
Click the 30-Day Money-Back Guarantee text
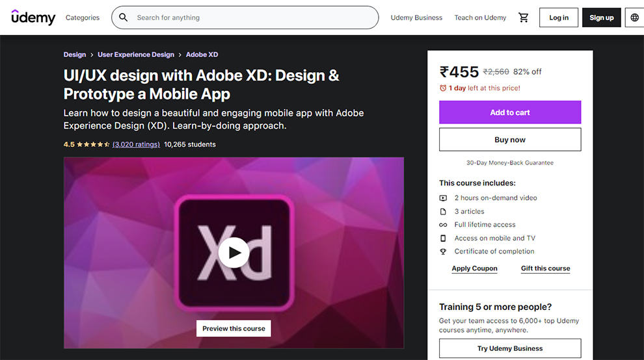[x=510, y=162]
